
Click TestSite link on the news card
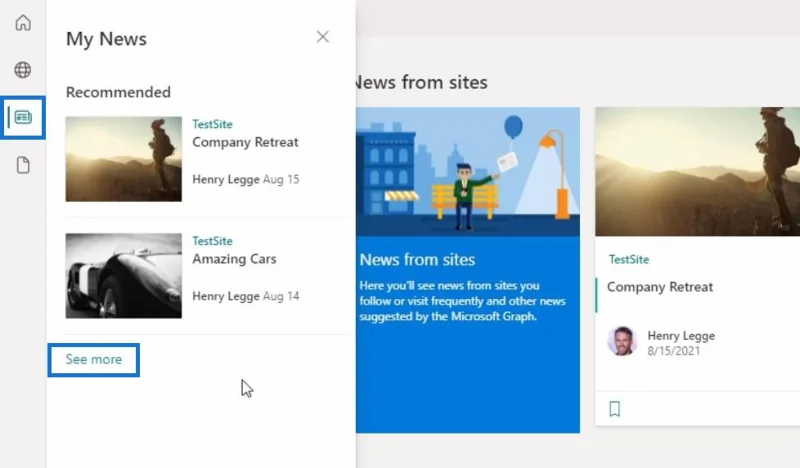click(629, 259)
